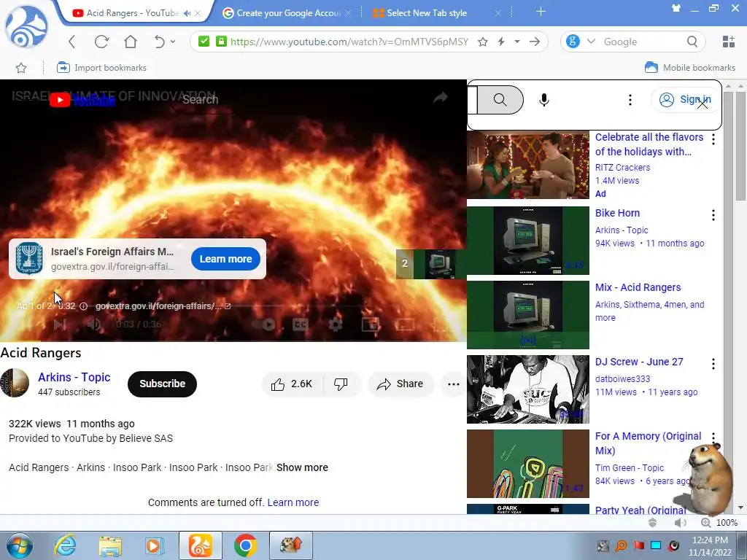The image size is (747, 560).
Task: Click in the URL address field
Action: pyautogui.click(x=349, y=42)
